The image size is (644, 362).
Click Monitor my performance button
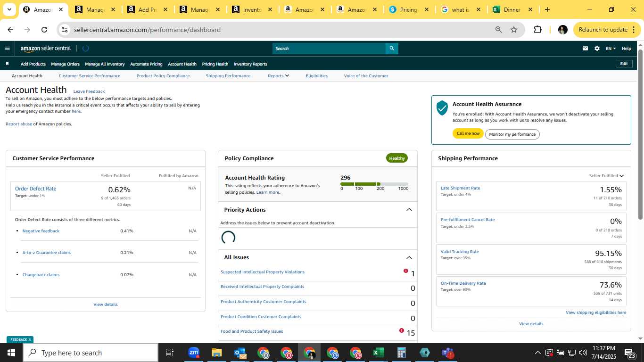pyautogui.click(x=512, y=134)
